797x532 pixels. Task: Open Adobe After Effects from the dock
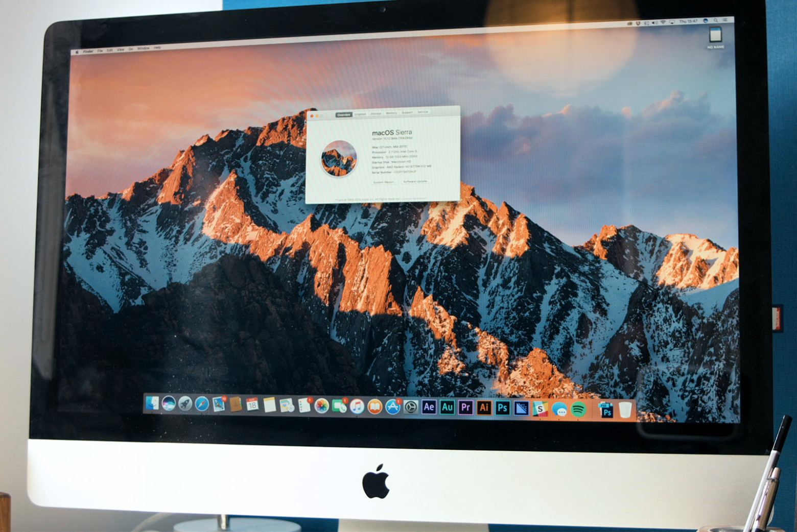pyautogui.click(x=429, y=407)
